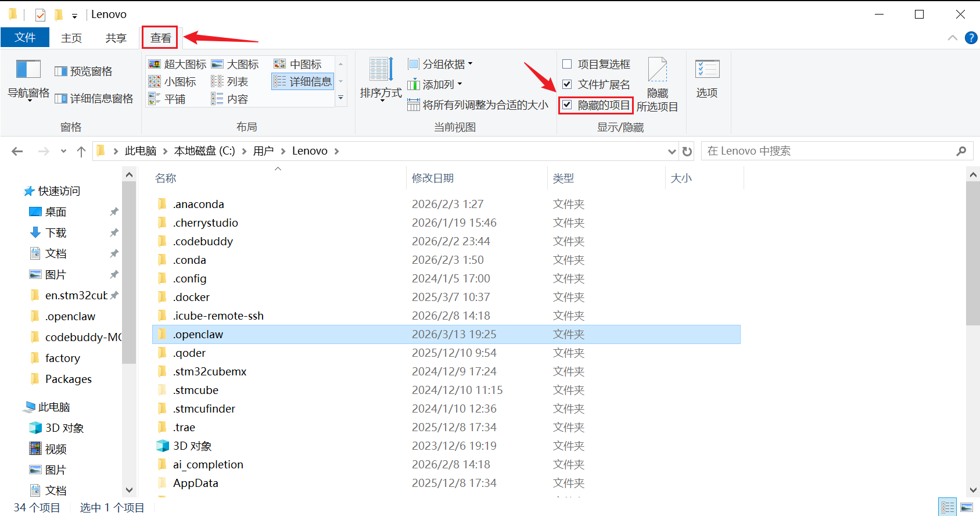This screenshot has height=516, width=980.
Task: Open the 文件 menu
Action: 25,38
